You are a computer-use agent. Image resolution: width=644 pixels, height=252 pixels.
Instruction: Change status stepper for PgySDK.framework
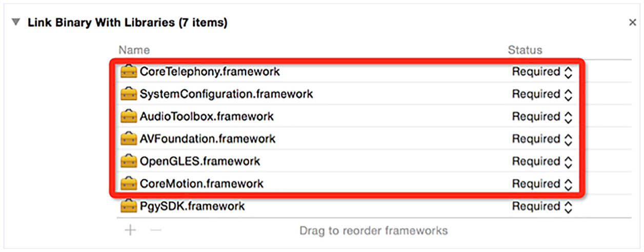click(x=568, y=206)
